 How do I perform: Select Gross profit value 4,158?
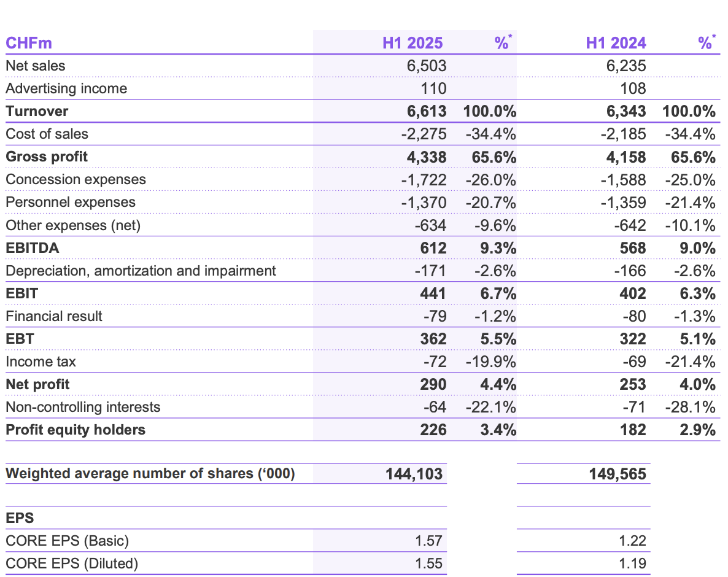pyautogui.click(x=626, y=157)
